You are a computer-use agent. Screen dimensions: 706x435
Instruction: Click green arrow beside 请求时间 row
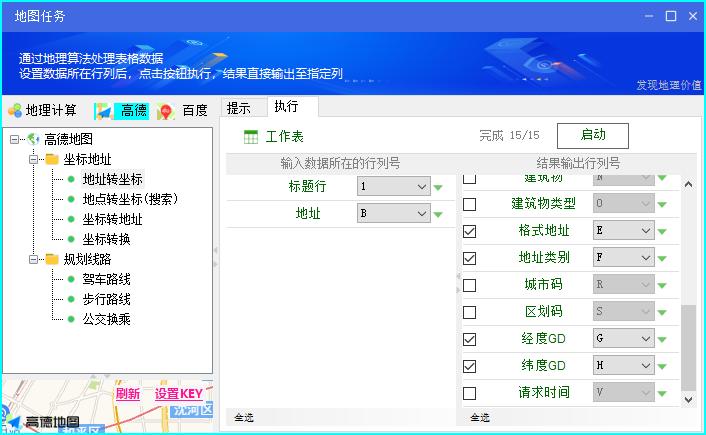click(661, 394)
